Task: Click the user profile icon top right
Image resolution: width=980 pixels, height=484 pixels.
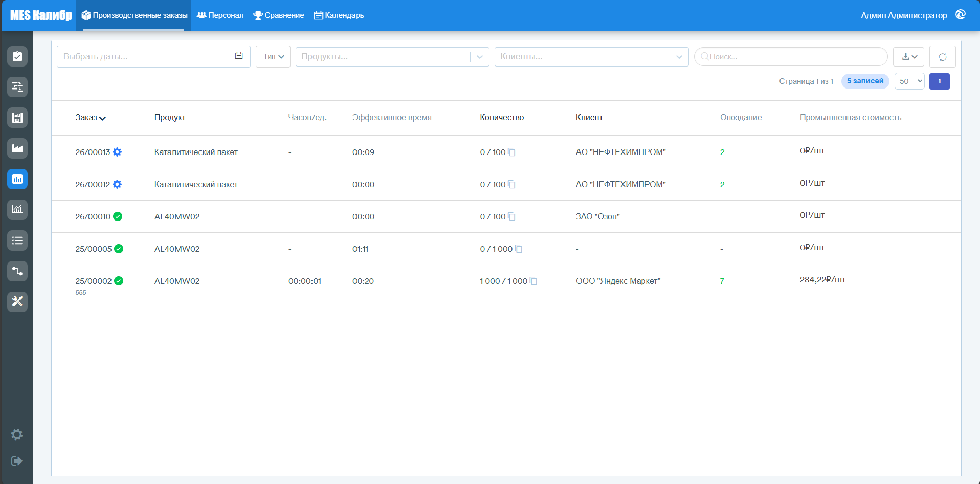Action: (961, 15)
